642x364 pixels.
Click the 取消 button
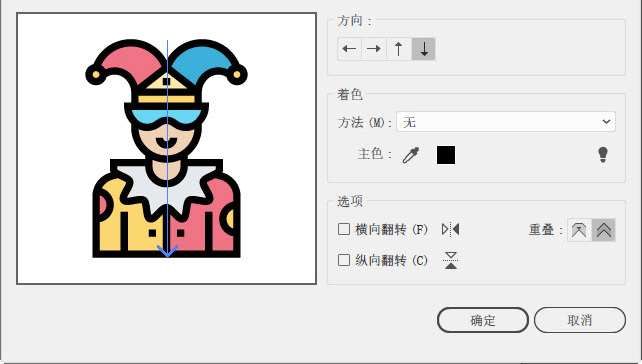pyautogui.click(x=580, y=320)
